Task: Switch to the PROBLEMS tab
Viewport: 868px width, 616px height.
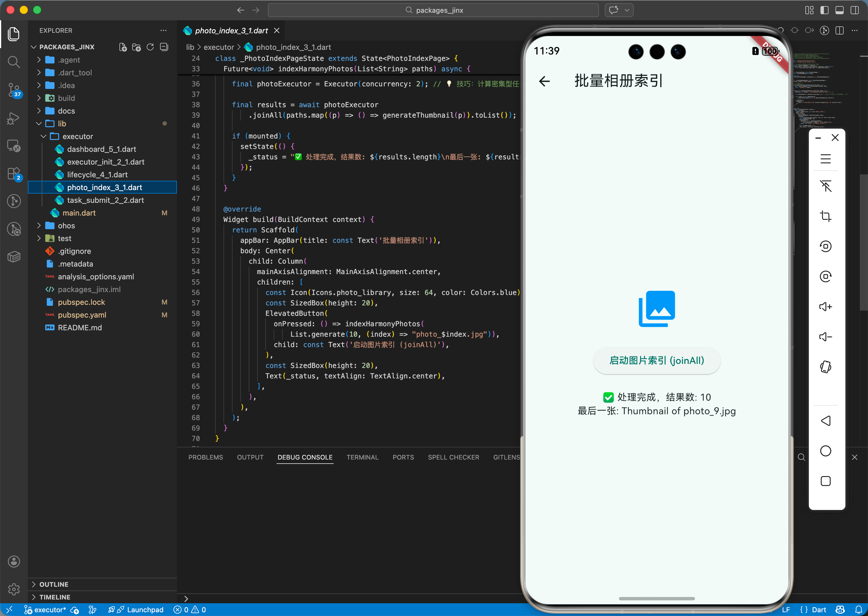Action: point(205,457)
